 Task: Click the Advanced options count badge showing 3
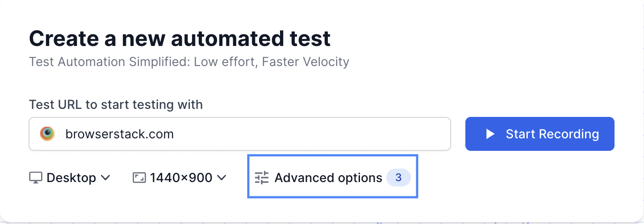click(x=398, y=178)
